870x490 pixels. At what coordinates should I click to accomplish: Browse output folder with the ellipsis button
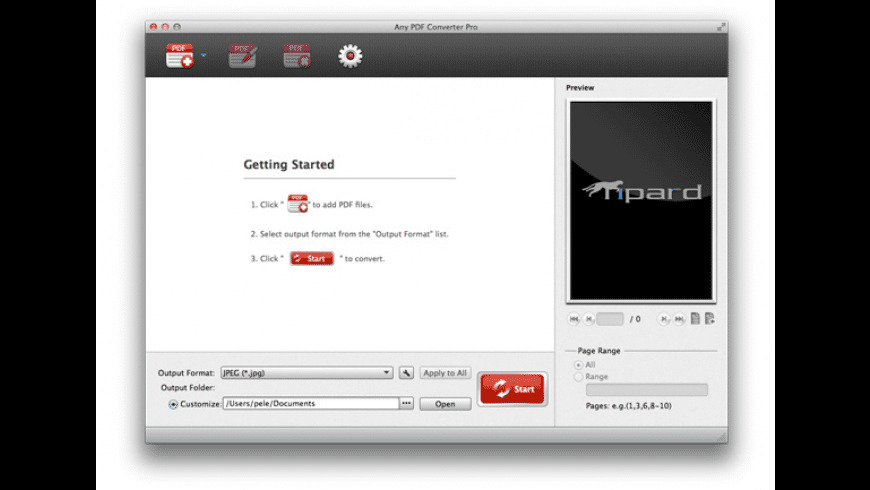coord(407,403)
